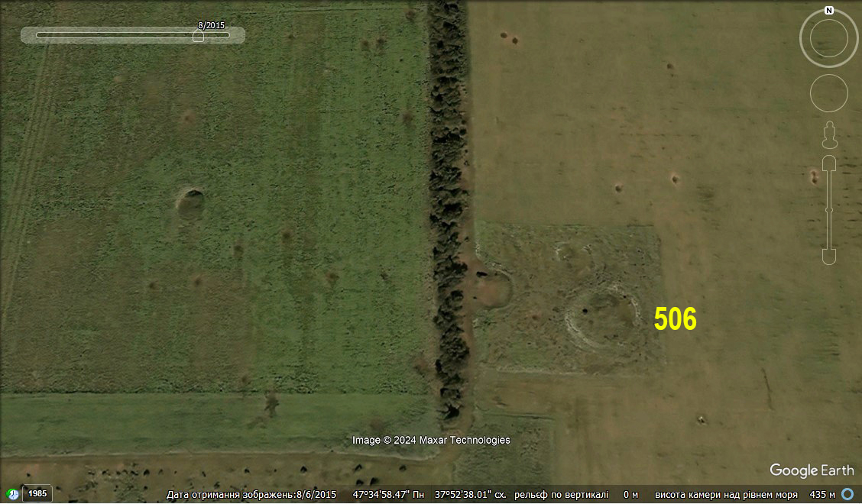Click the 8/2015 date label above slider
The height and width of the screenshot is (504, 862).
tap(211, 25)
